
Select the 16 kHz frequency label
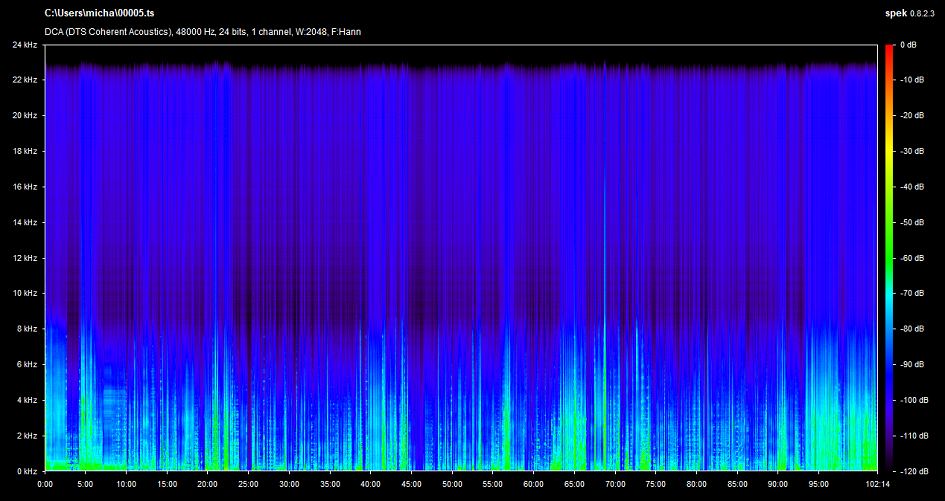tap(24, 187)
